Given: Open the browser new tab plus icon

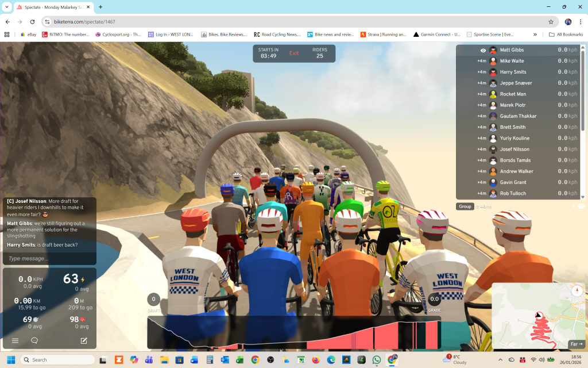Looking at the screenshot, I should (x=100, y=7).
